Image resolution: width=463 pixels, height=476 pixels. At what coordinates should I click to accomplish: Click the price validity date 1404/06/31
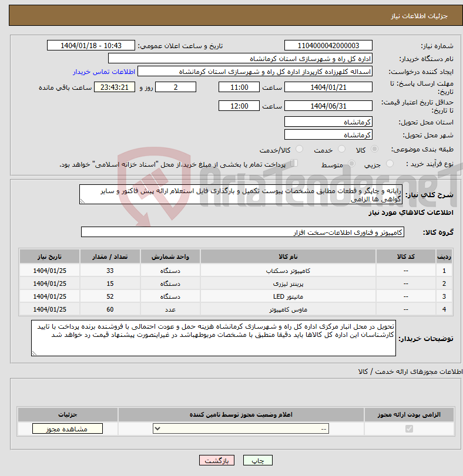coord(328,106)
